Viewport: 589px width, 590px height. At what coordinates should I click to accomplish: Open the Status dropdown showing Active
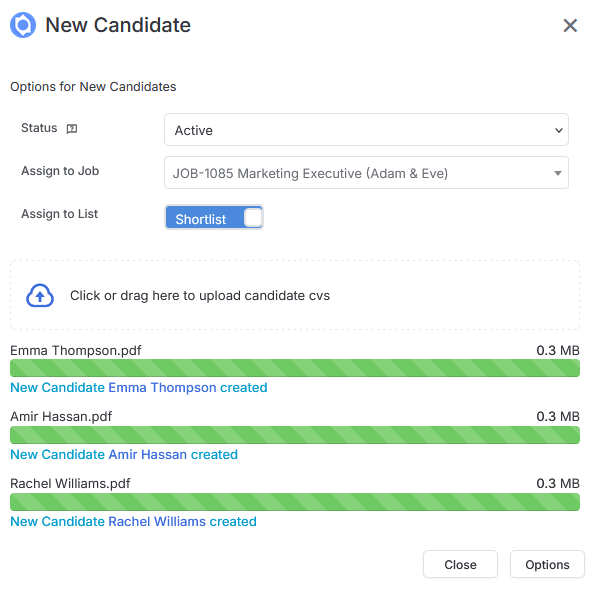[x=366, y=130]
